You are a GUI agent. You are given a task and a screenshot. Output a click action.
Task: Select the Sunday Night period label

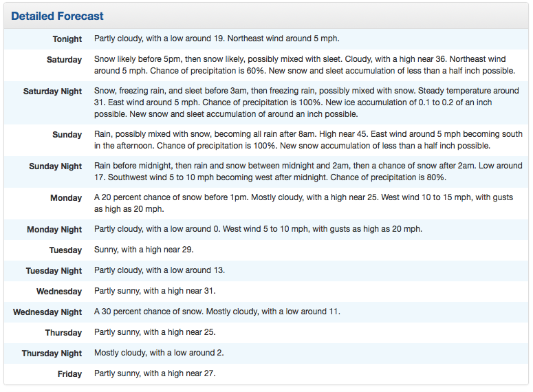(x=55, y=166)
